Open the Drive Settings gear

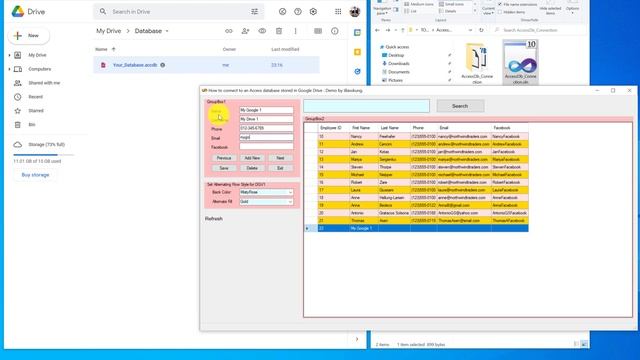click(313, 11)
